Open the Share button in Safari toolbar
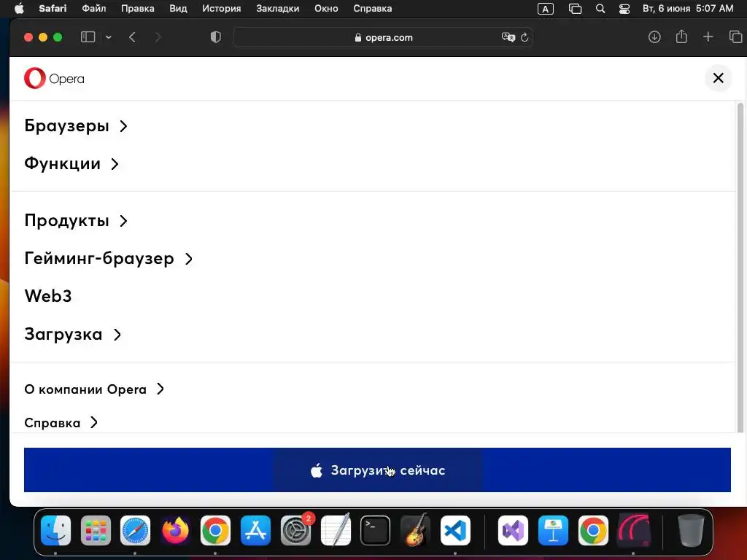The width and height of the screenshot is (747, 560). [682, 36]
